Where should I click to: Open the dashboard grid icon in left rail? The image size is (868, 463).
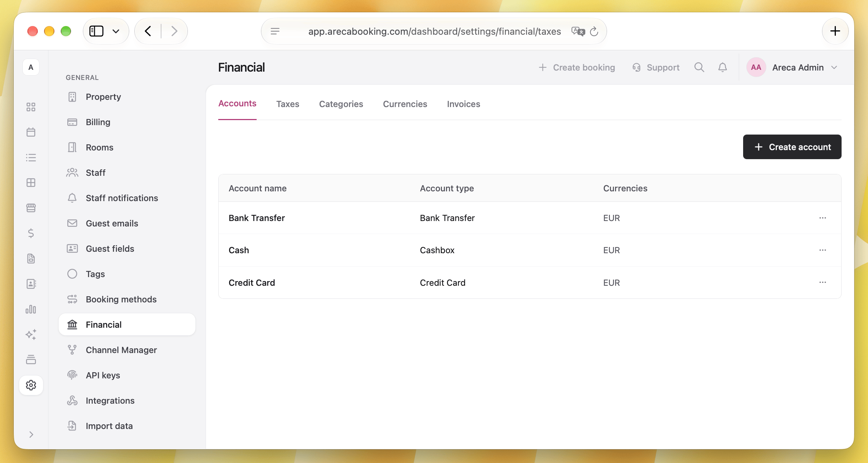pyautogui.click(x=31, y=107)
